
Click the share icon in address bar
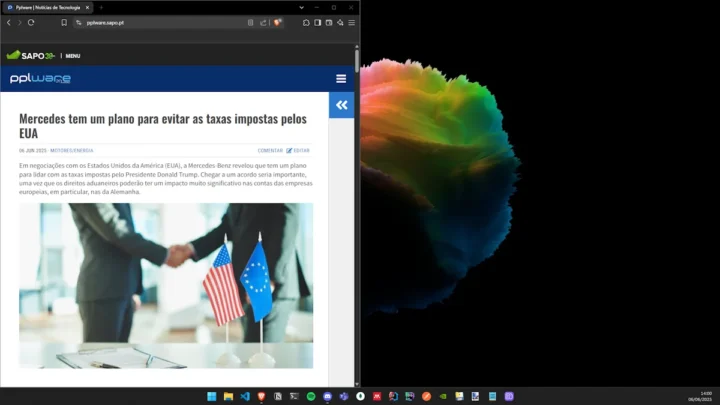263,22
